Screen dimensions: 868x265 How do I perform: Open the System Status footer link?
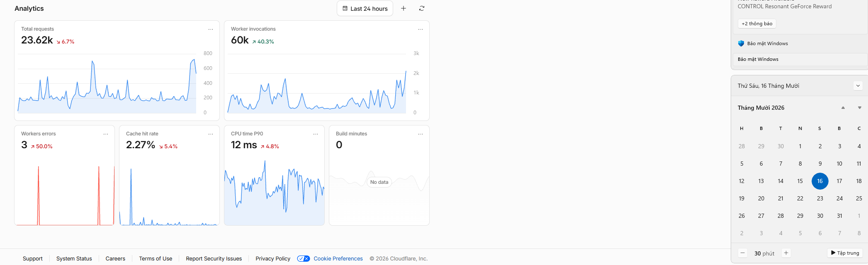(x=74, y=259)
